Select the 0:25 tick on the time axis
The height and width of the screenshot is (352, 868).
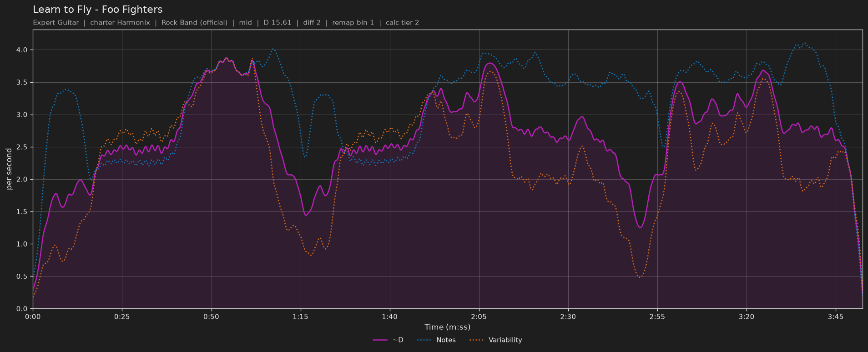pyautogui.click(x=122, y=317)
